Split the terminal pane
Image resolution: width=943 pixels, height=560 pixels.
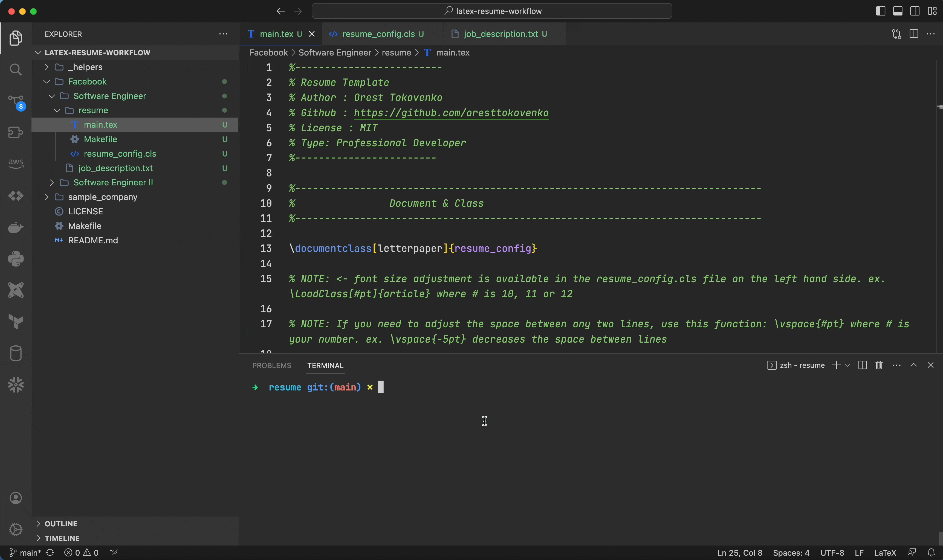(863, 365)
